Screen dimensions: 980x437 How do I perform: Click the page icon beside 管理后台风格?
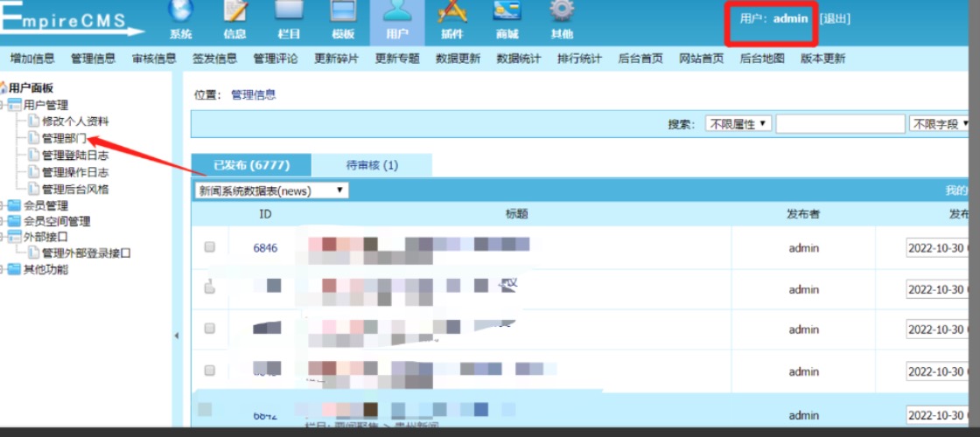tap(34, 189)
